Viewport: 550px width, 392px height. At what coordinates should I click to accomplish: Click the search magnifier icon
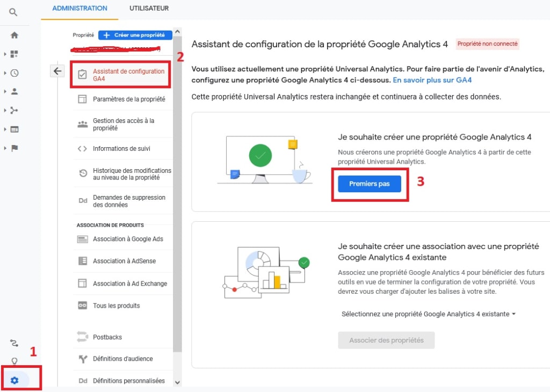tap(13, 12)
